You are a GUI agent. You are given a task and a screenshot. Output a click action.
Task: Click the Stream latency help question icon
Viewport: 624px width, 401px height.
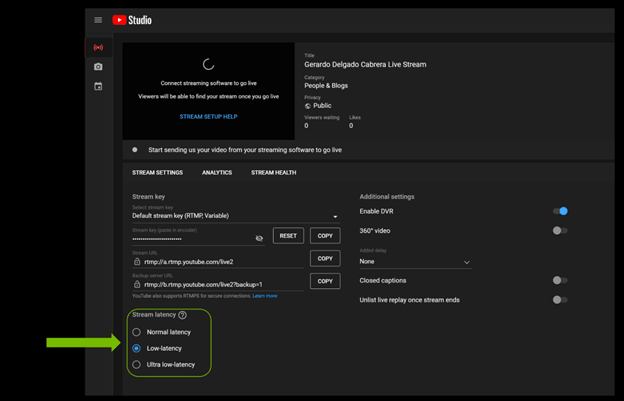182,315
